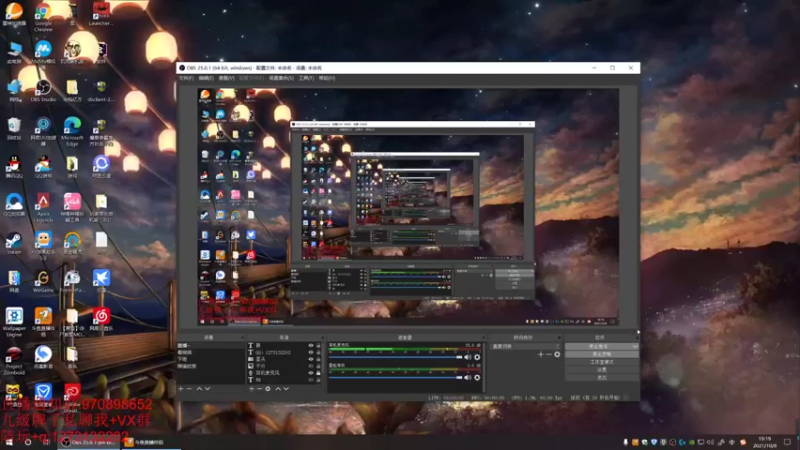Image resolution: width=800 pixels, height=450 pixels.
Task: Select 阿里云盘 desktop icon
Action: [101, 167]
